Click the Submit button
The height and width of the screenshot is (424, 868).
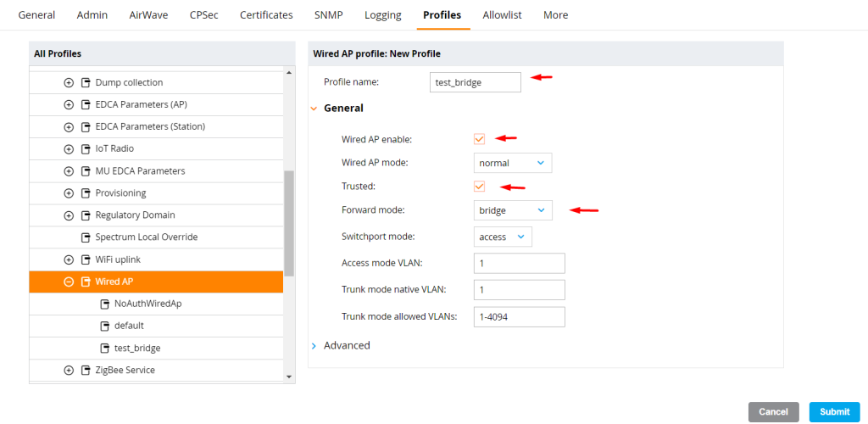pos(835,412)
